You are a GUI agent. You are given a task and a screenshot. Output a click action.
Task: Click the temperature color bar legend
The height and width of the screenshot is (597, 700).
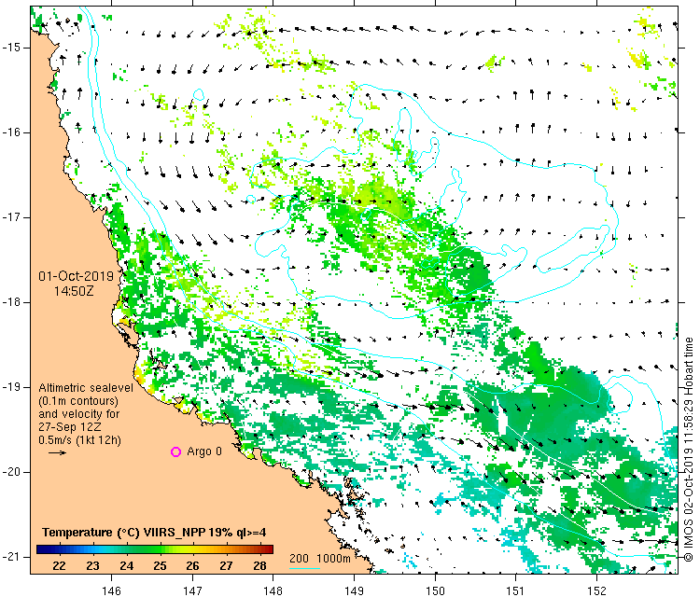click(x=154, y=549)
